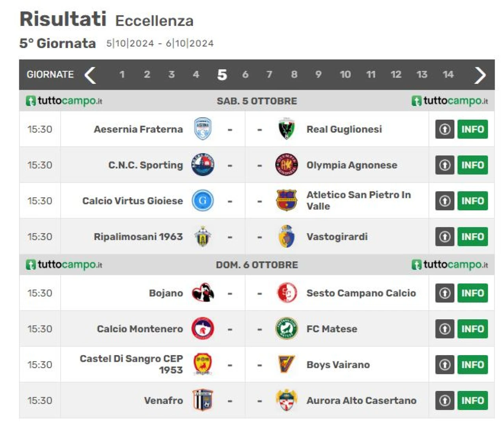504x426 pixels.
Task: Click the Real Guglionesi team crest
Action: tap(286, 129)
